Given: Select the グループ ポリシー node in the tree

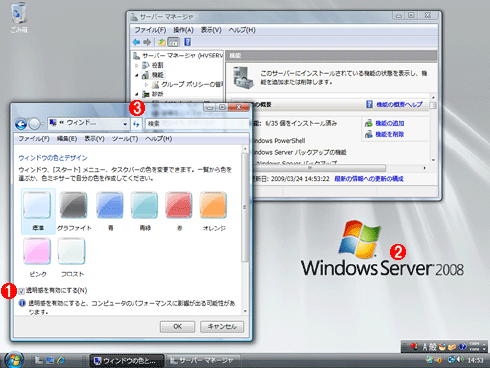Looking at the screenshot, I should pyautogui.click(x=188, y=84).
